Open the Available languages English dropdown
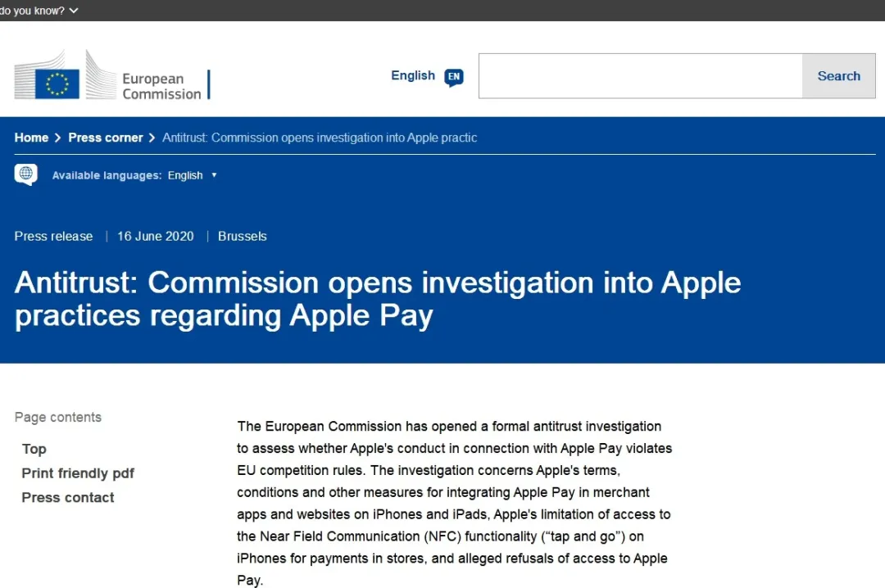Screen dimensions: 885x588 coord(193,175)
